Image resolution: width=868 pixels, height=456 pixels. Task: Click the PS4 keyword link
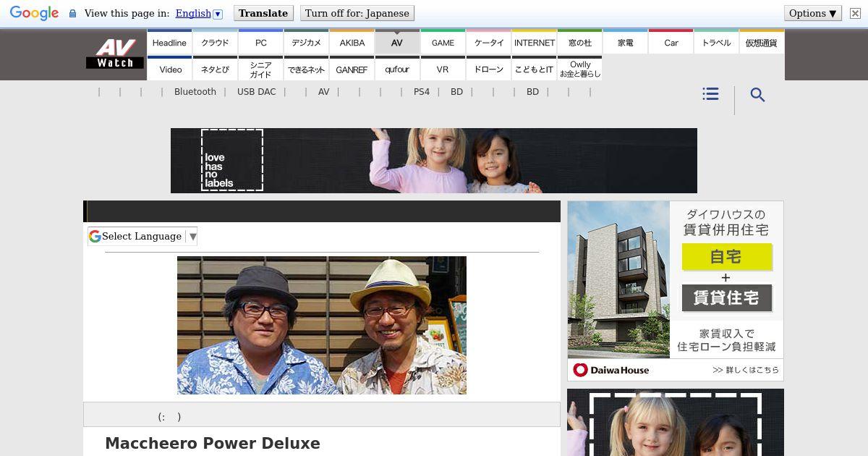tap(422, 92)
